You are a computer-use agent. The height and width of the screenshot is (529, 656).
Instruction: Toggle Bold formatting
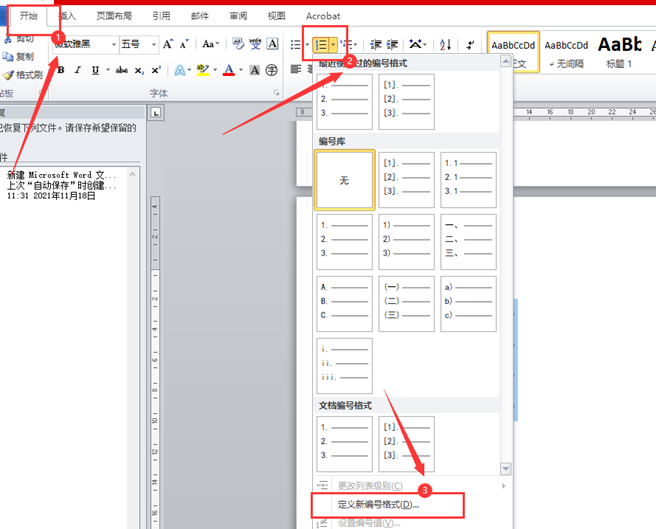pyautogui.click(x=61, y=70)
